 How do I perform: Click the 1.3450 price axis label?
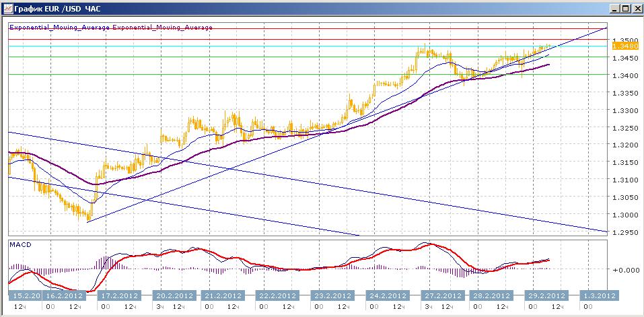pos(625,58)
